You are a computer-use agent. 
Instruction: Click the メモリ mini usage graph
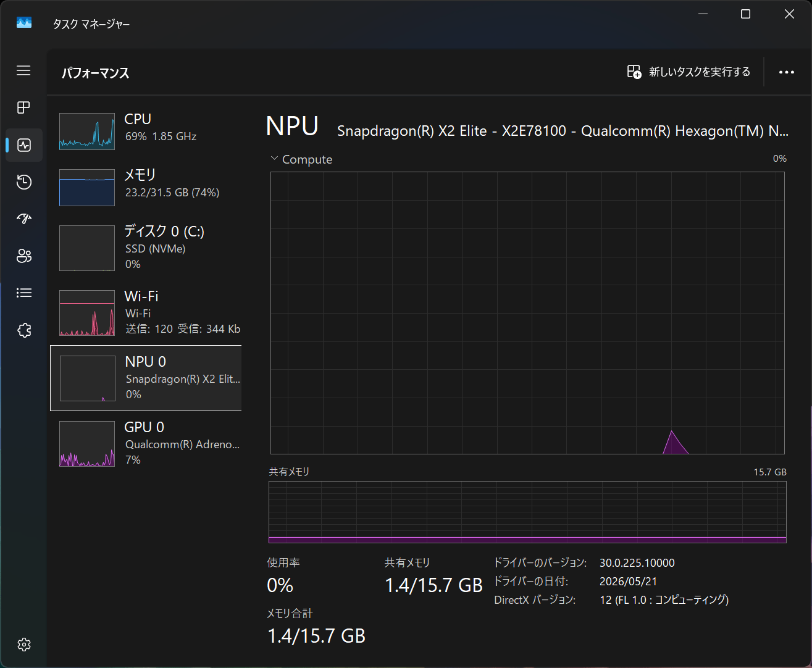click(x=87, y=188)
